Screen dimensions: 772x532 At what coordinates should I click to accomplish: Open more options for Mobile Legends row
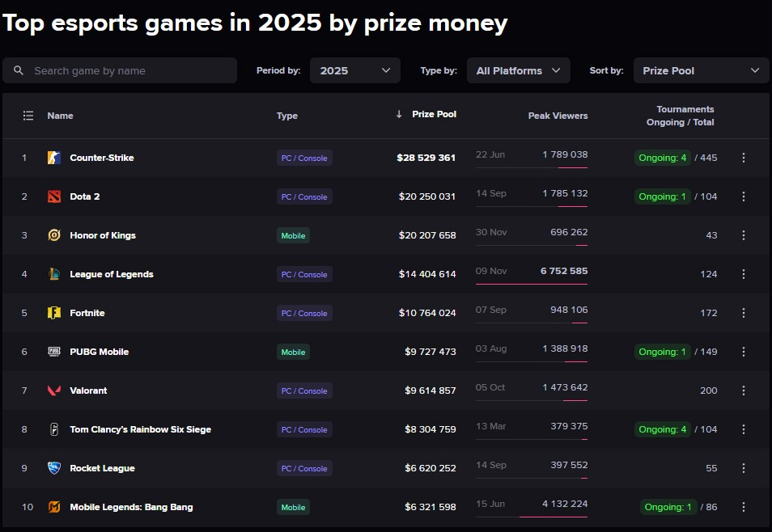[744, 507]
